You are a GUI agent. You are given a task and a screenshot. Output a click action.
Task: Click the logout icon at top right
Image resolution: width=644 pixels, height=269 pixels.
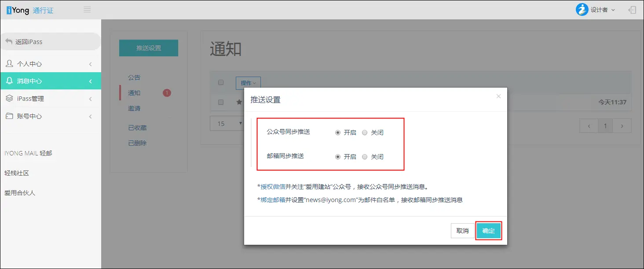click(632, 10)
